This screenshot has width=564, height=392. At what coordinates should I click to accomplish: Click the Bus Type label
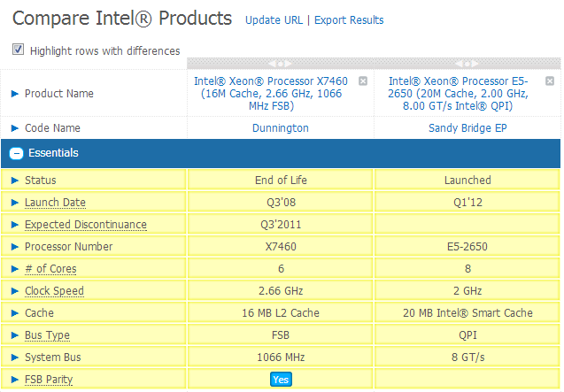47,335
